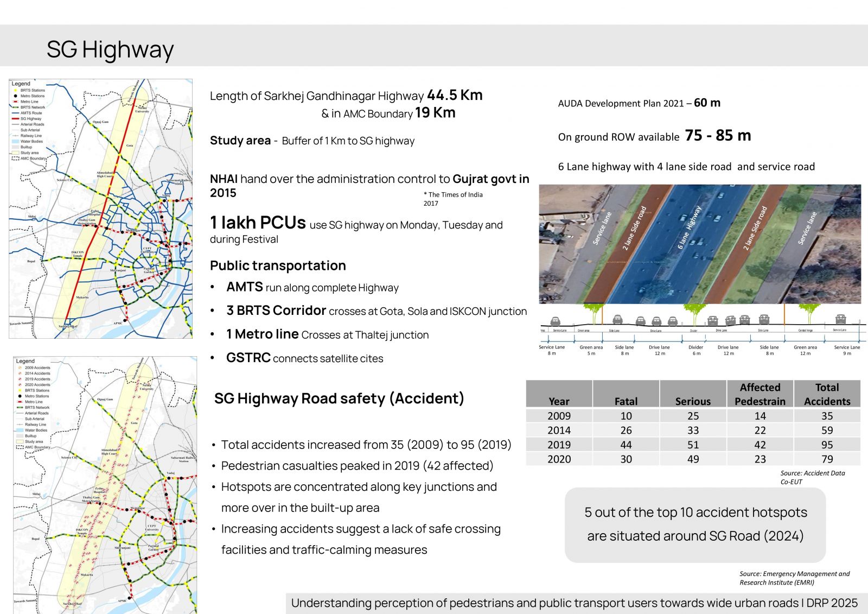
Task: Click the 'GSTRC' bullet item
Action: (305, 358)
